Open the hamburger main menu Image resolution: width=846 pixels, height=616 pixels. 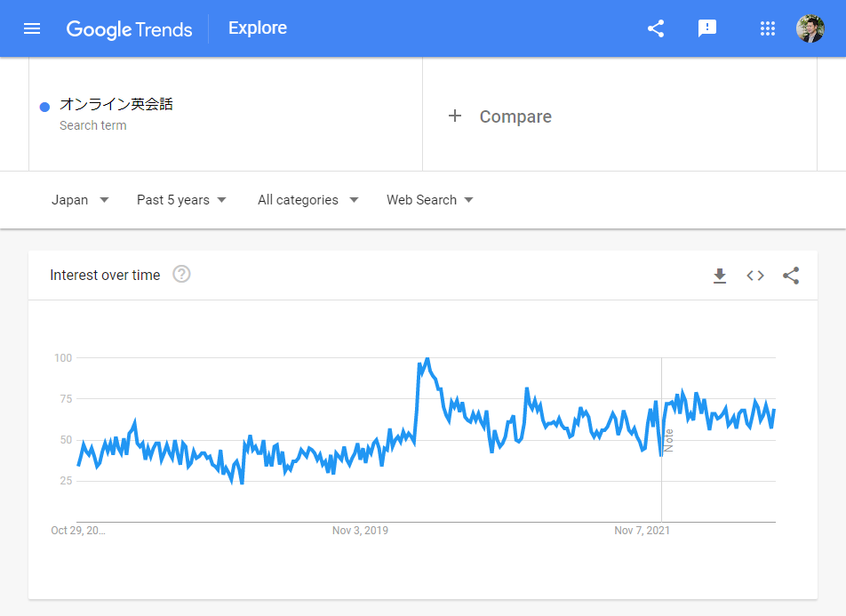pos(32,28)
